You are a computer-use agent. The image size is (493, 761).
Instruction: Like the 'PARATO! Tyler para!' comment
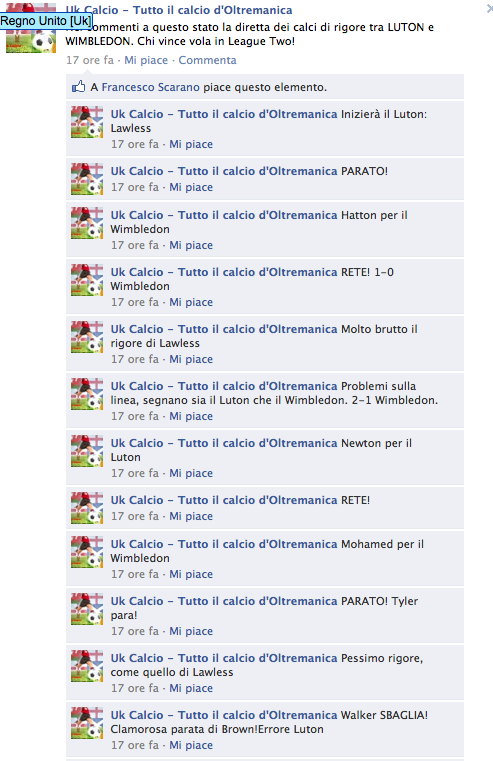point(191,631)
